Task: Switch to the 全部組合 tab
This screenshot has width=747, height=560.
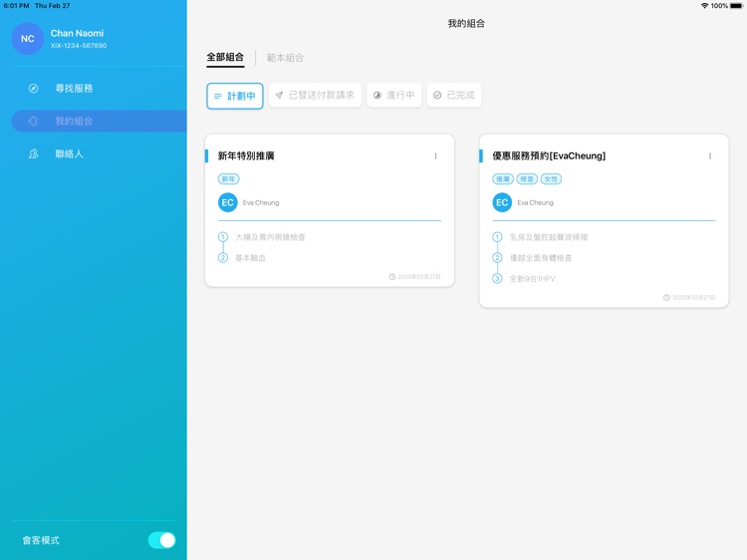Action: point(225,57)
